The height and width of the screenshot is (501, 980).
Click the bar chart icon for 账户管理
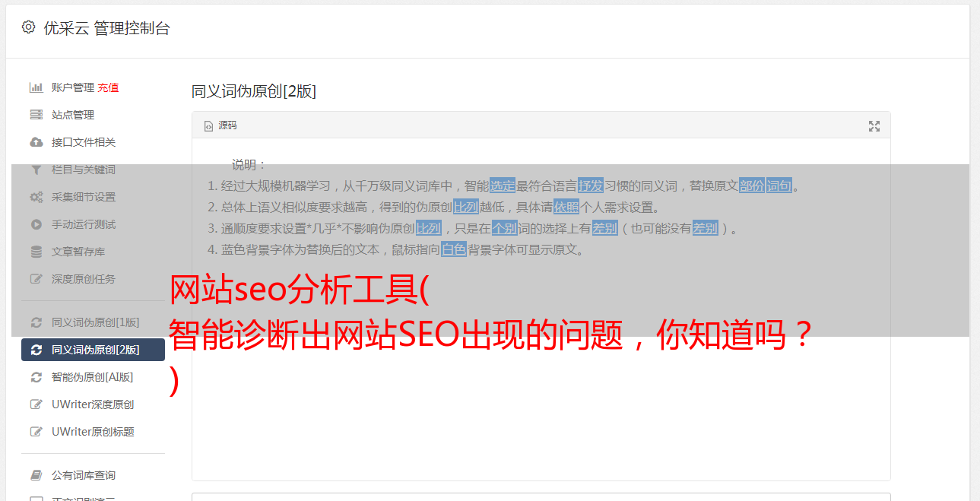[x=36, y=87]
